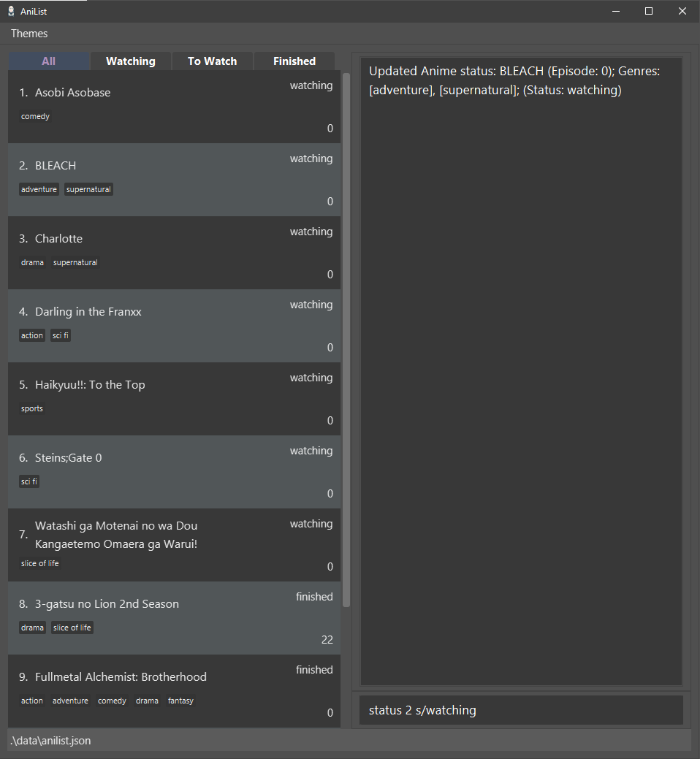Image resolution: width=700 pixels, height=759 pixels.
Task: Click the AniList app icon in title bar
Action: tap(11, 11)
